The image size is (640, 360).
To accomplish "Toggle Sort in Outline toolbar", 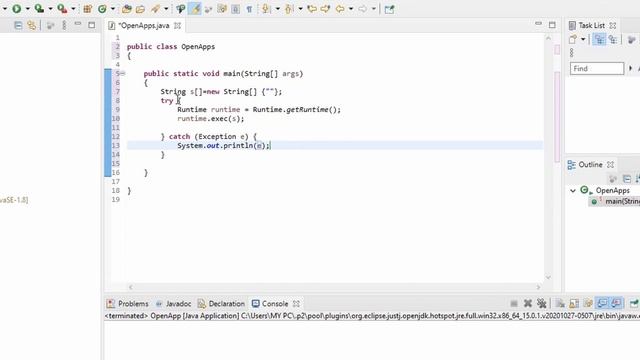I will [x=638, y=178].
